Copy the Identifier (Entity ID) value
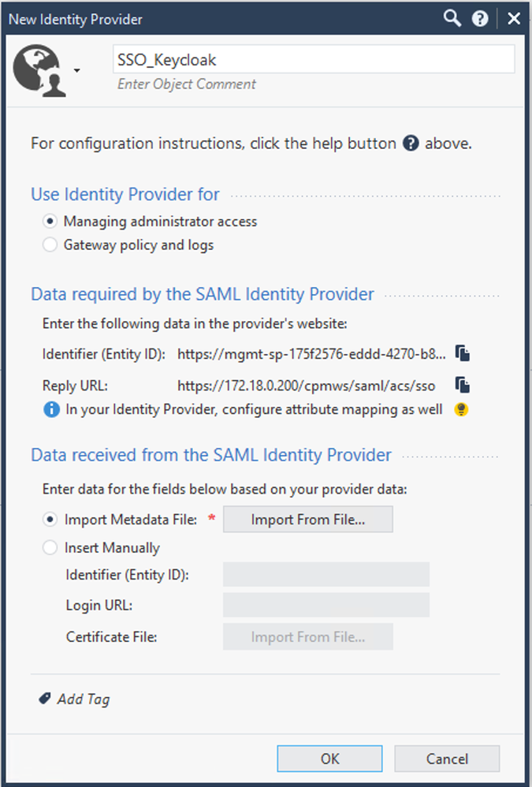This screenshot has height=787, width=532. (x=463, y=353)
